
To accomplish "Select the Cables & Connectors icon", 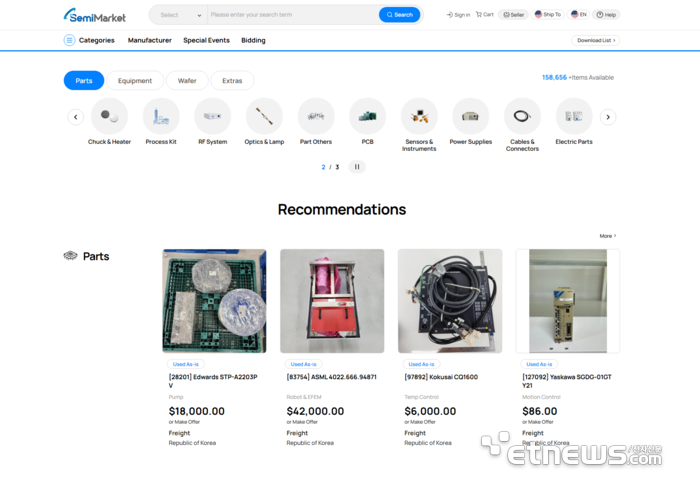I will [x=522, y=116].
